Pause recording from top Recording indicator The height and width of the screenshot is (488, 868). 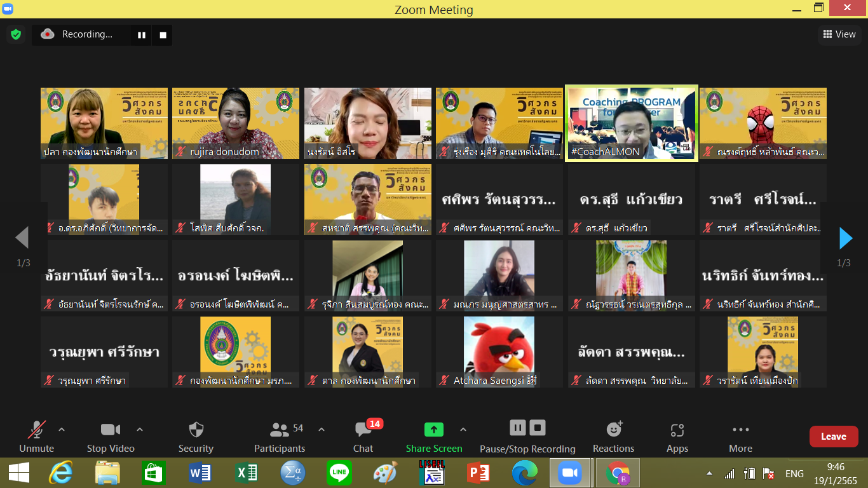pos(142,35)
